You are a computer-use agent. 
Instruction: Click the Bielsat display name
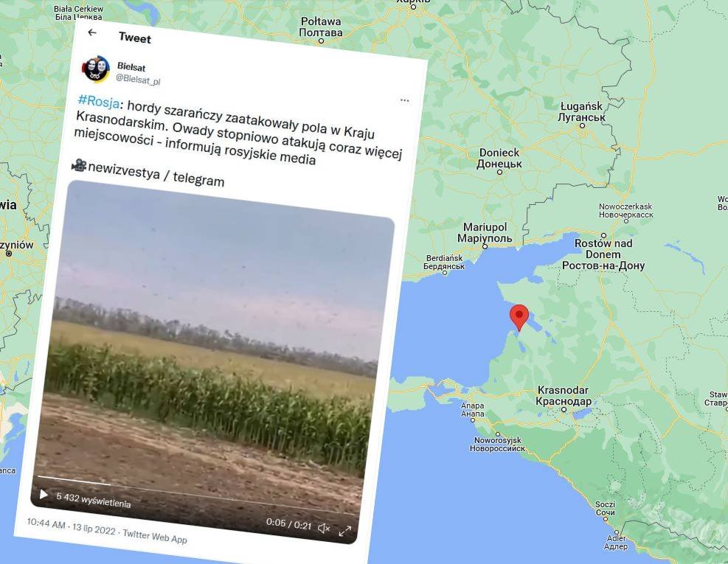pyautogui.click(x=131, y=67)
